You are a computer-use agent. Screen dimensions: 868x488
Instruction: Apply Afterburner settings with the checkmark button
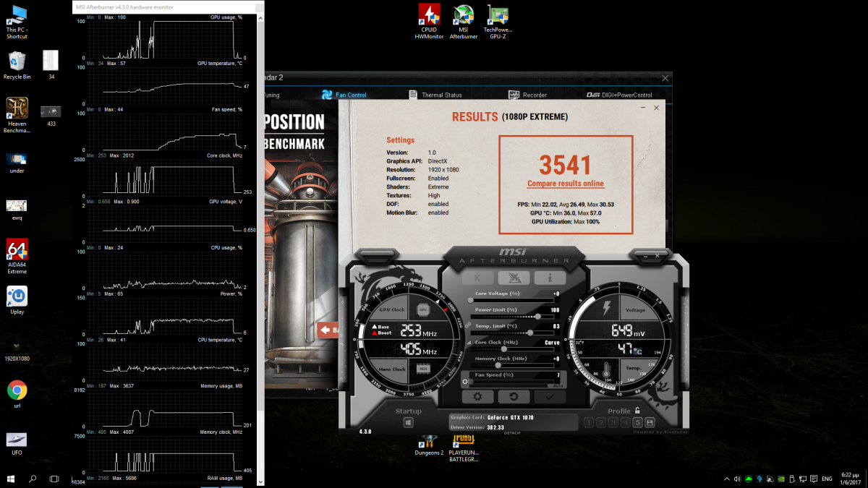click(550, 397)
